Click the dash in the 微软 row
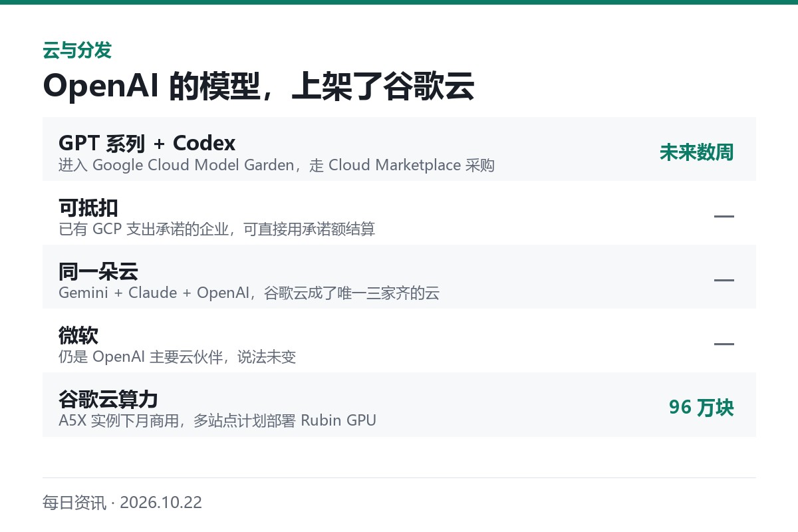Screen dimensions: 798x532 (x=724, y=344)
